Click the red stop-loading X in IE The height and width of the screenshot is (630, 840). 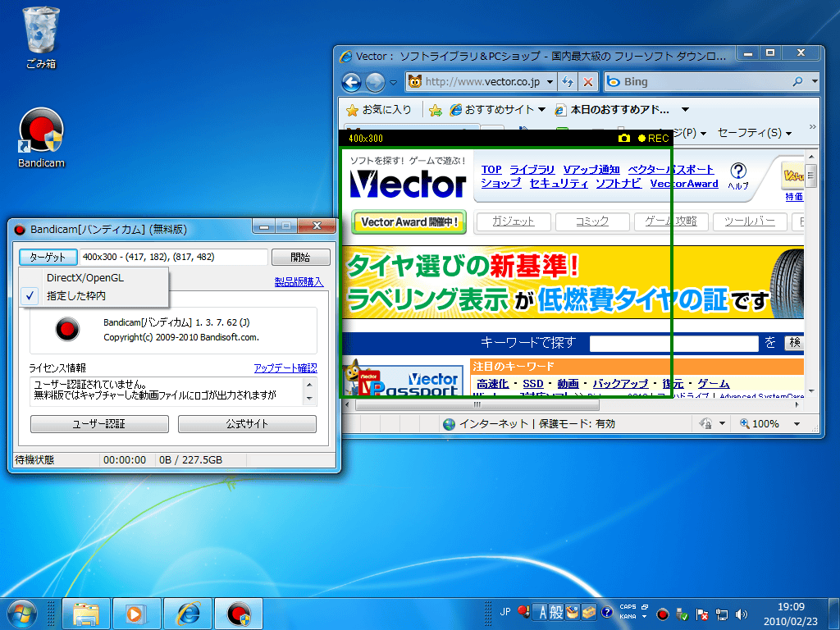coord(587,82)
